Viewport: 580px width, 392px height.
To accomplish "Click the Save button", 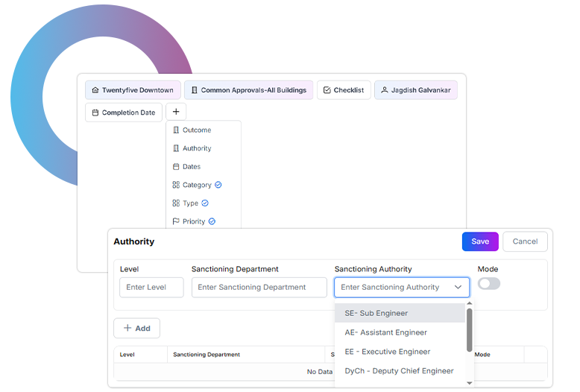I will point(480,241).
